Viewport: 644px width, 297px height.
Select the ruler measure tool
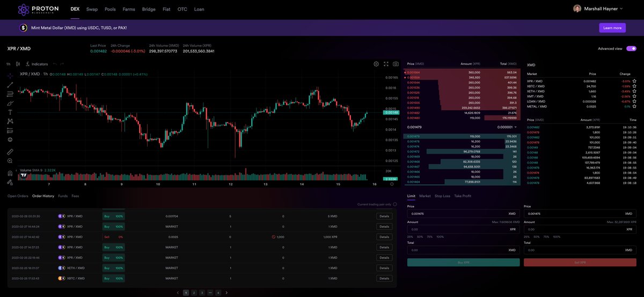point(10,151)
